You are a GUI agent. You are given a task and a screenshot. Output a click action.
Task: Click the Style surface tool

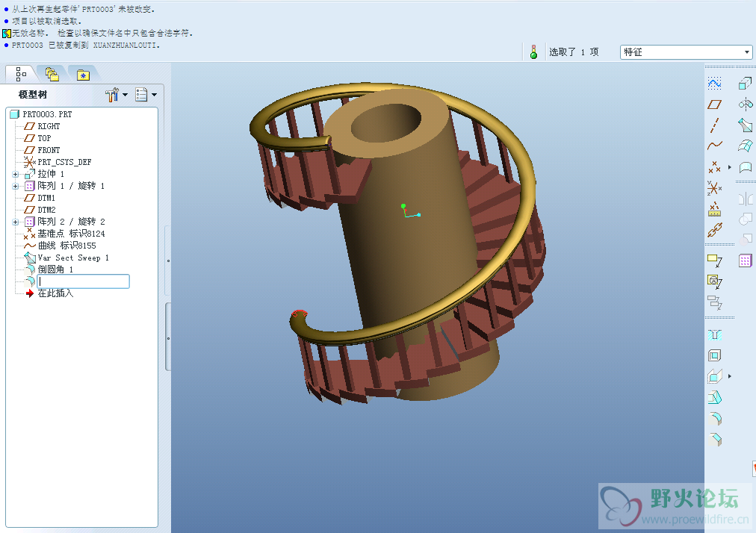(746, 167)
